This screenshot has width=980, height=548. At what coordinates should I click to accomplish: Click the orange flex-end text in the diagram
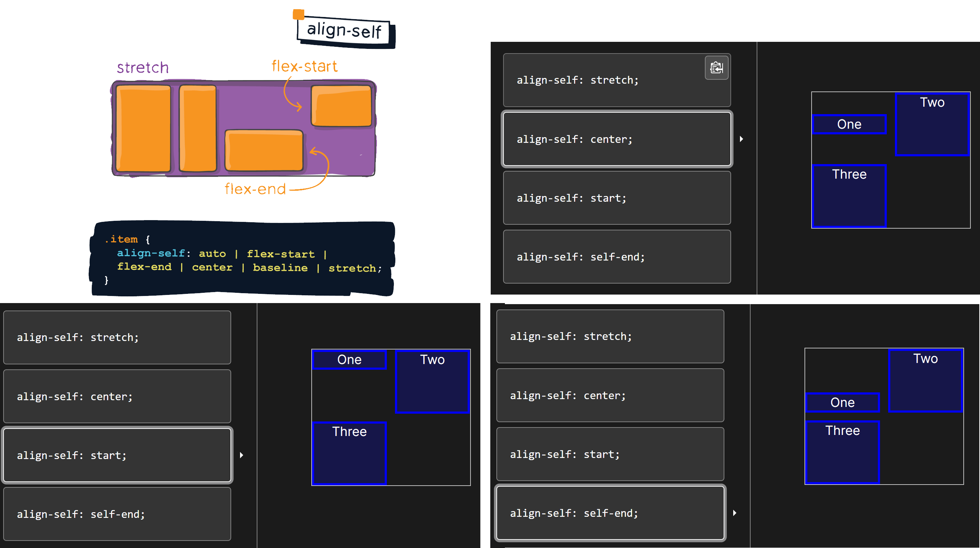pyautogui.click(x=255, y=189)
